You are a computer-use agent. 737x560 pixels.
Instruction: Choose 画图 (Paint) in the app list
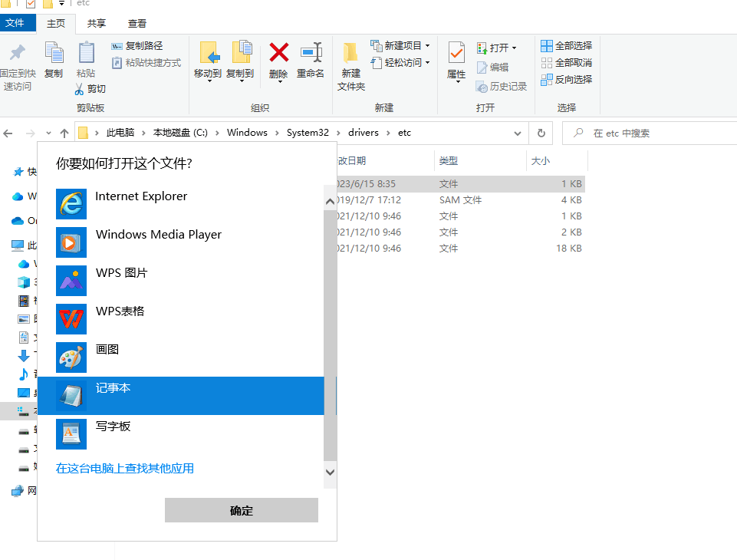[180, 357]
